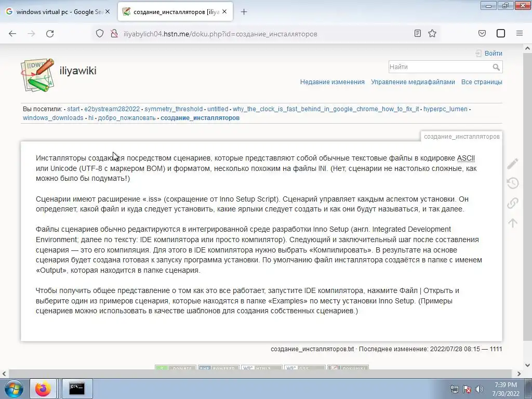The height and width of the screenshot is (399, 532).
Task: Show backlinks with the chain icon
Action: (513, 203)
